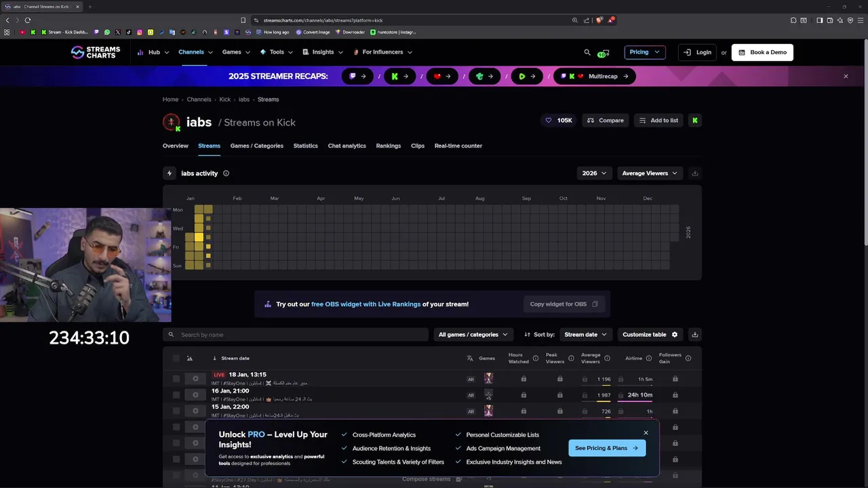Change the Average Viewers metric dropdown

650,174
